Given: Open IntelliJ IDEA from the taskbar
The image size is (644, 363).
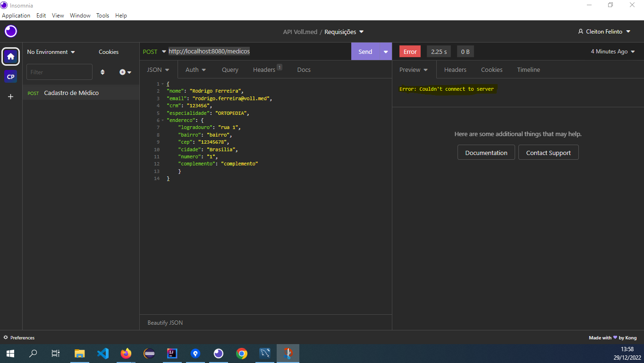Looking at the screenshot, I should tap(172, 354).
